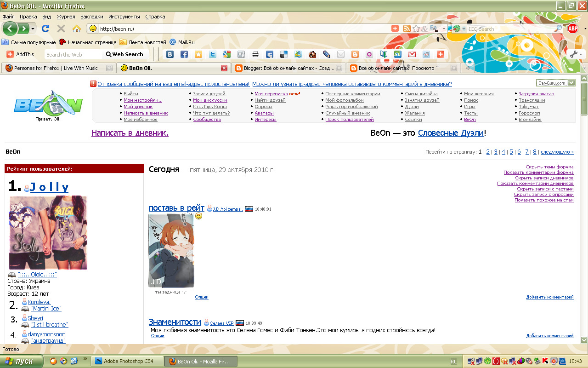The width and height of the screenshot is (588, 368).
Task: Open the new tab plus button
Action: point(468,68)
